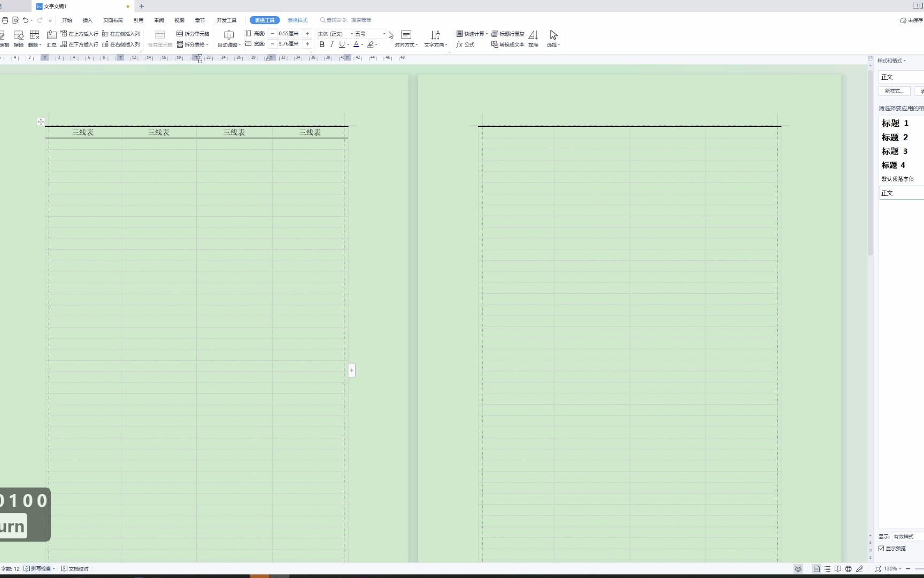
Task: Insert row below (在下方插入行)
Action: [x=80, y=44]
